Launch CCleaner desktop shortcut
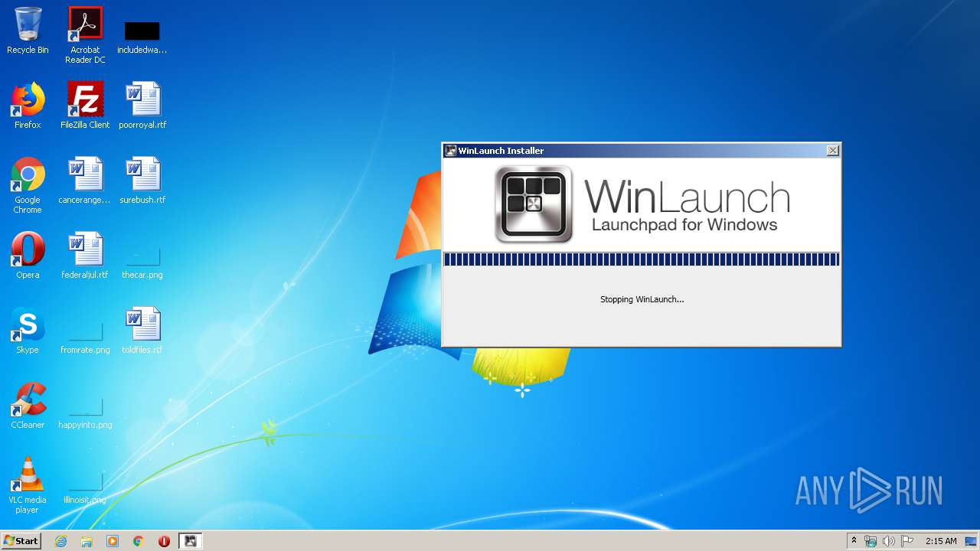This screenshot has width=980, height=551. point(28,406)
